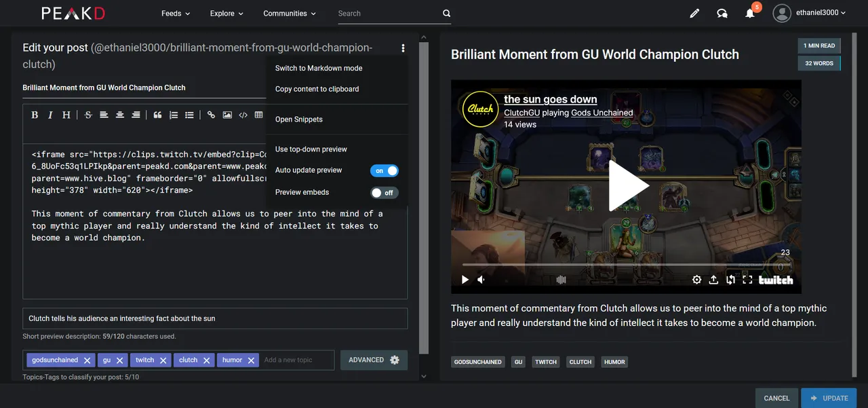Remove the clutch tag

point(207,360)
